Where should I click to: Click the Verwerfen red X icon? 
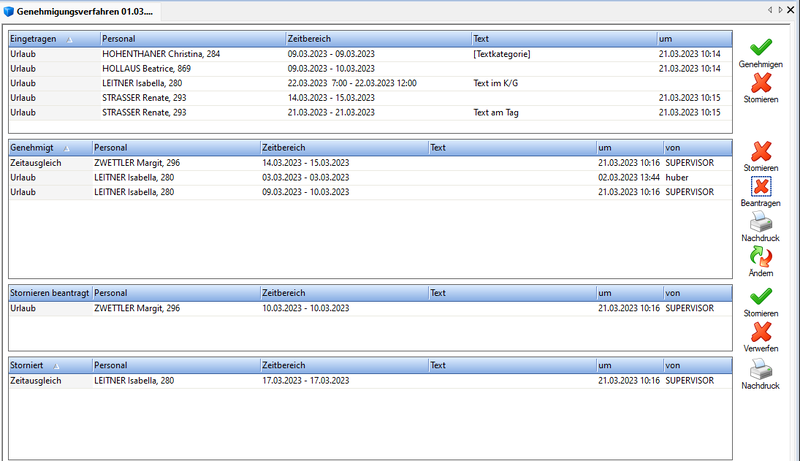(x=761, y=332)
